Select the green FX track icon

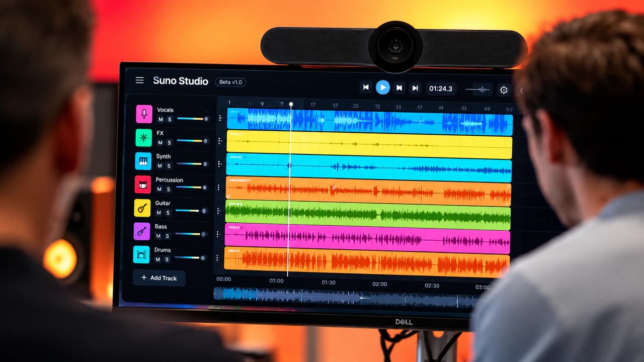coord(143,137)
